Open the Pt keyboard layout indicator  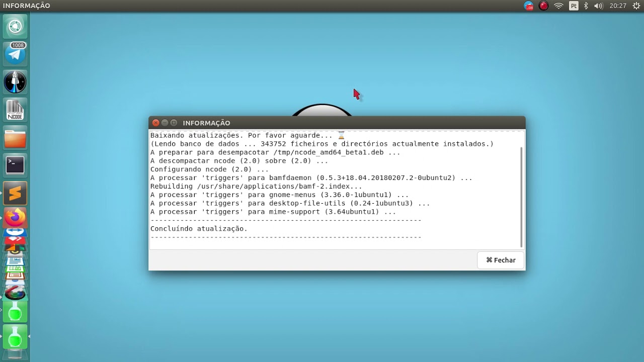click(x=574, y=6)
